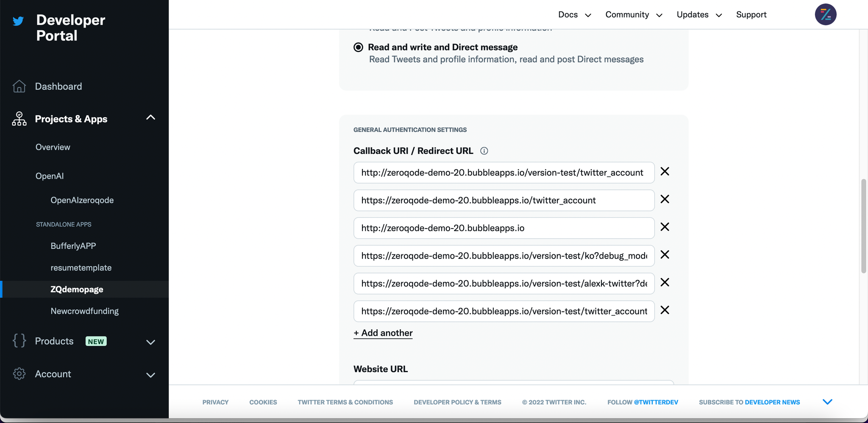This screenshot has width=868, height=423.
Task: Click the Account menu label
Action: point(53,374)
